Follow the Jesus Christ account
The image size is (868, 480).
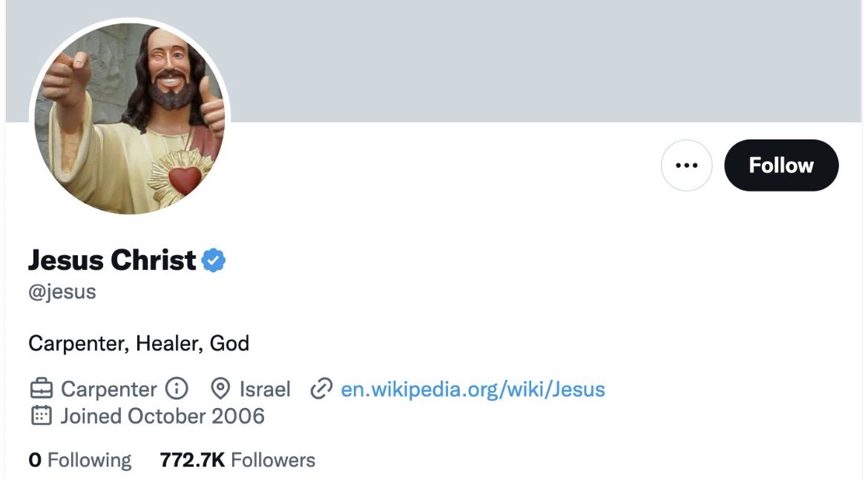[781, 165]
